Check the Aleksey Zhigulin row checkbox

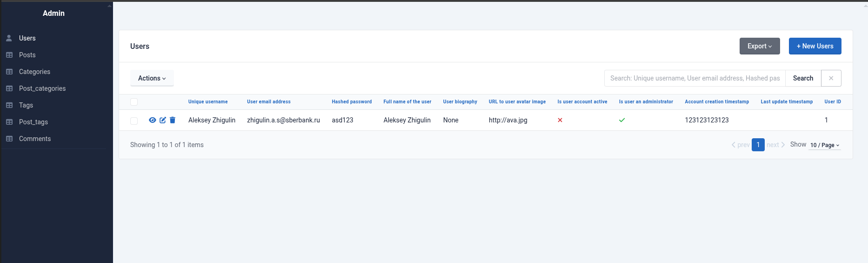[x=134, y=121]
